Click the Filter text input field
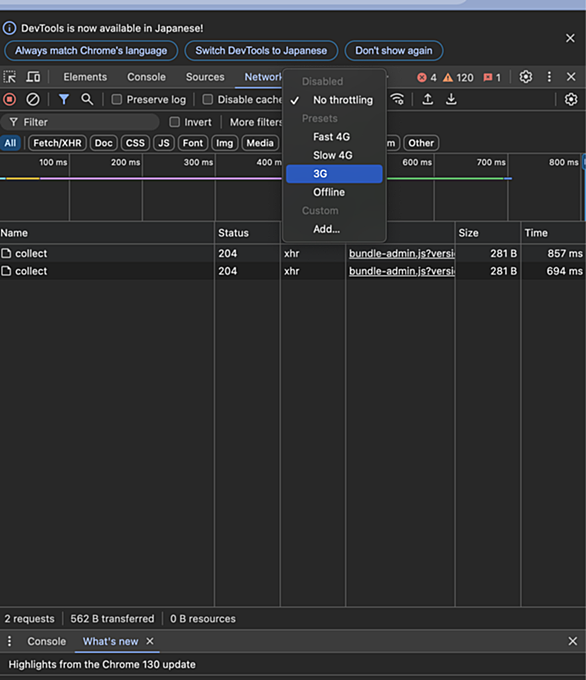 coord(80,122)
